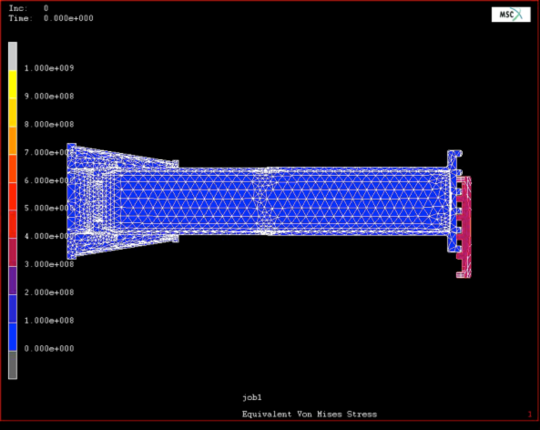Choose the bright blue band above 0.000e+000
540x430 pixels.
coord(12,337)
